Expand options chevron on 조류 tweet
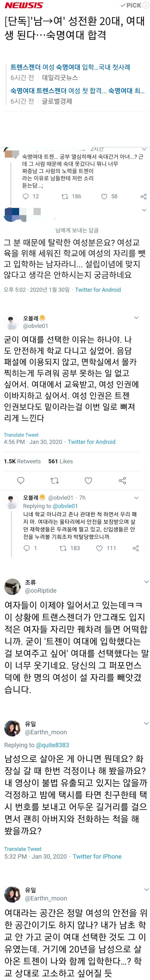The image size is (150, 980). (146, 582)
